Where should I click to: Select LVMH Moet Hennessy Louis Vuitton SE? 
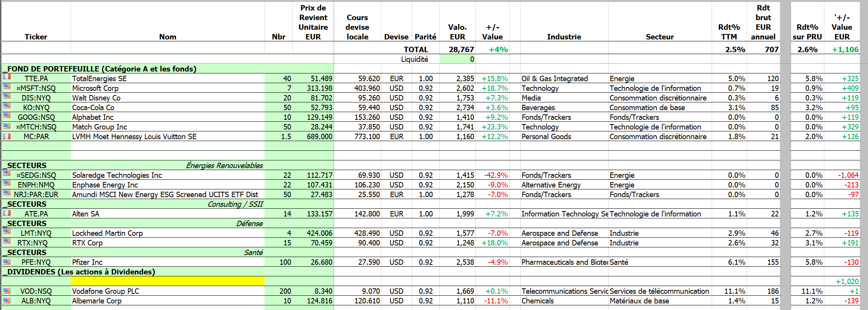click(134, 136)
